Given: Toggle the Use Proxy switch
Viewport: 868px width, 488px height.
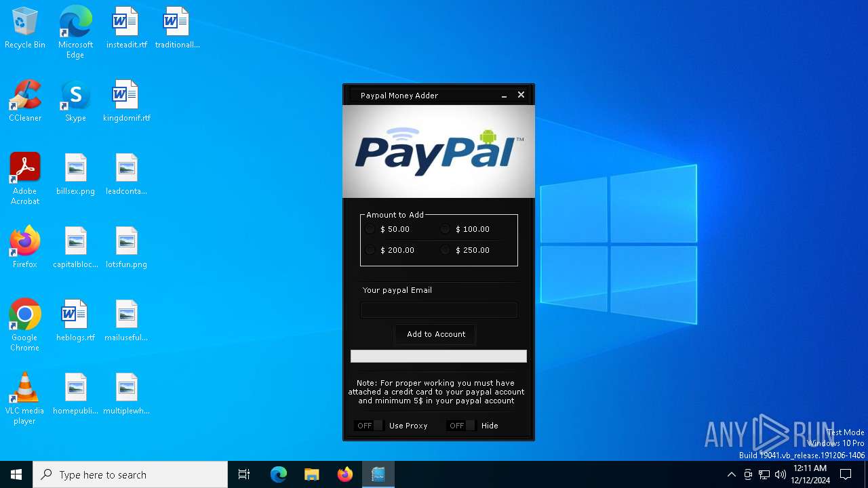Looking at the screenshot, I should pos(369,426).
